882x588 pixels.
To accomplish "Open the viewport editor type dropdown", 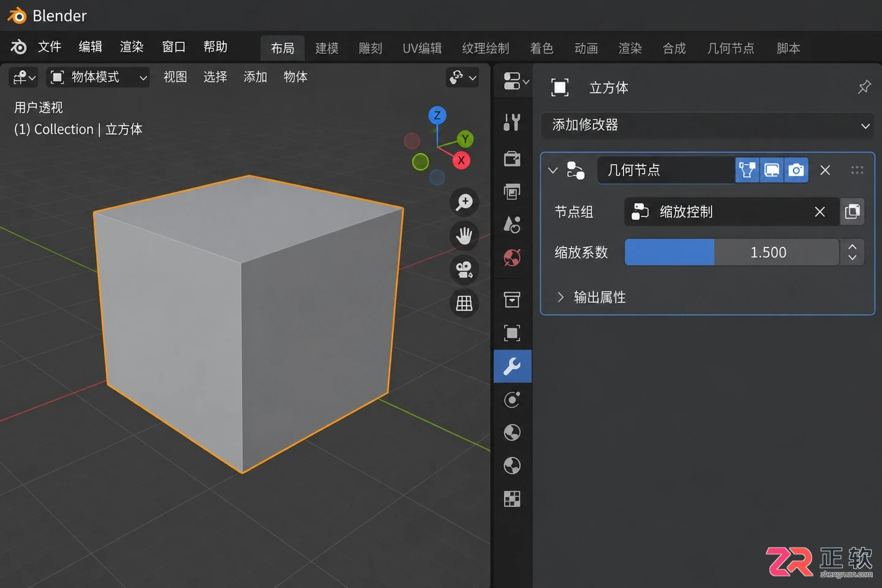I will (24, 77).
